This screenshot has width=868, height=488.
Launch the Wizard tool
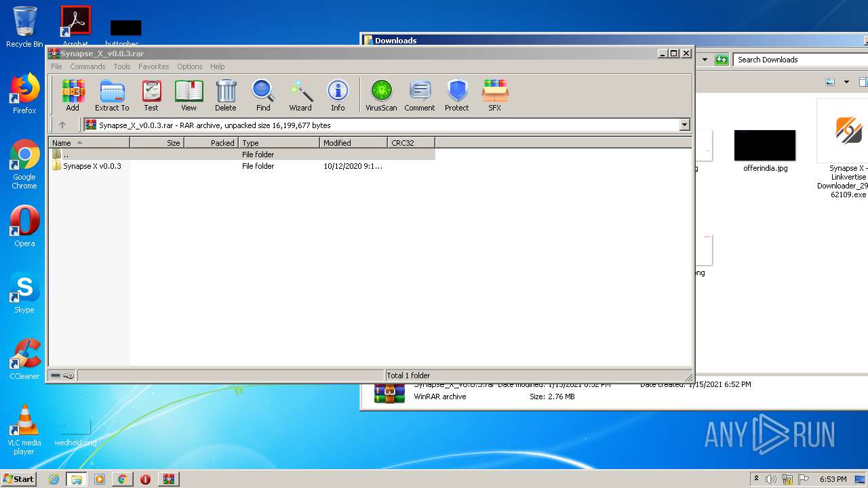click(x=300, y=95)
